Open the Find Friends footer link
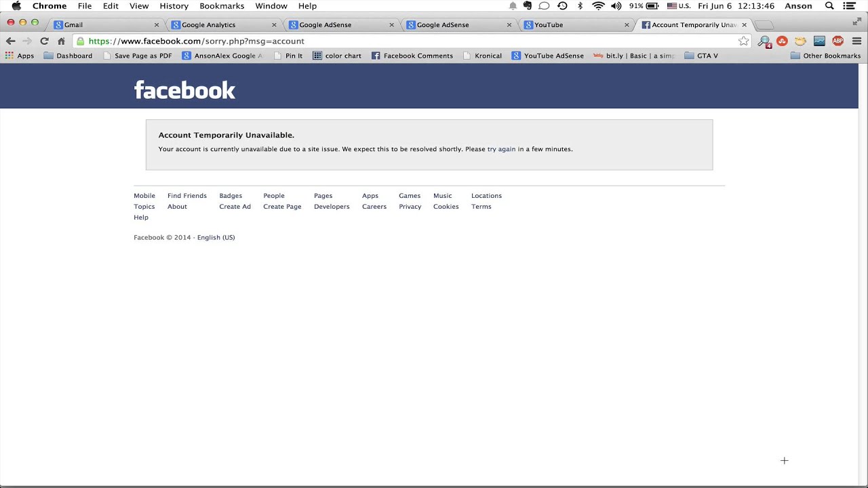The height and width of the screenshot is (488, 868). 187,196
